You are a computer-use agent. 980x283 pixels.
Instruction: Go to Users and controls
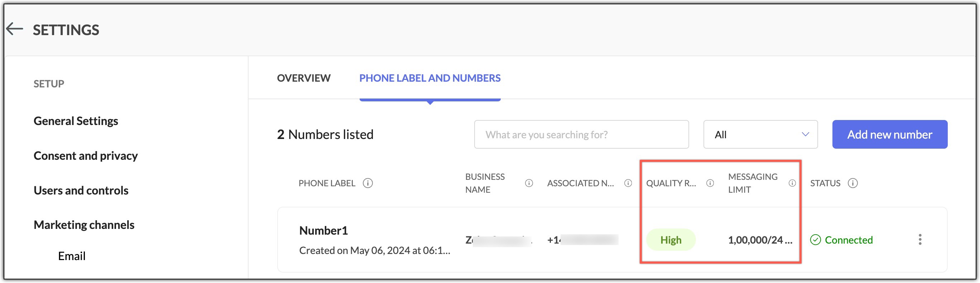tap(81, 191)
